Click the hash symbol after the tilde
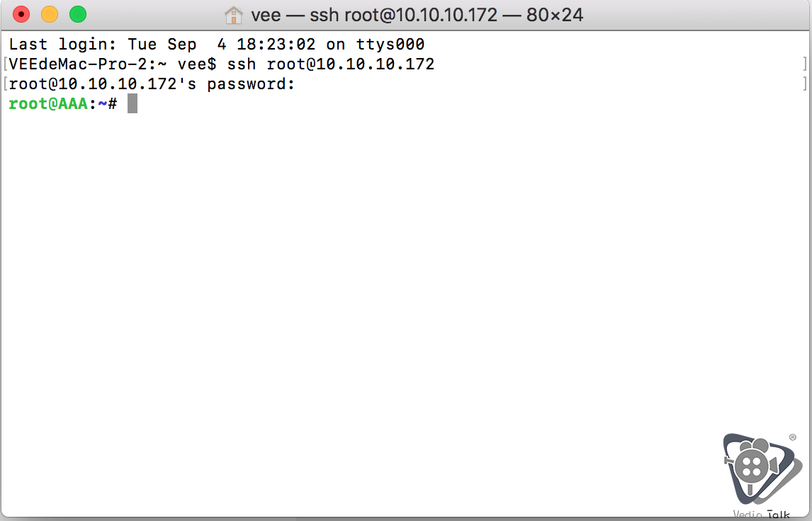 [113, 104]
